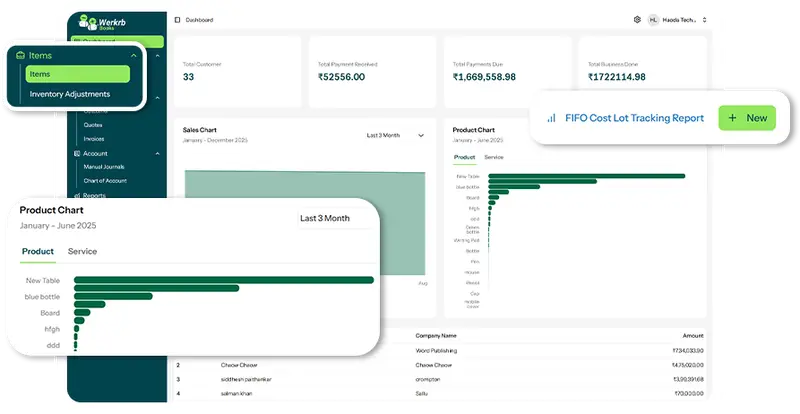Image resolution: width=800 pixels, height=414 pixels.
Task: Click the Items box icon in sidebar
Action: coord(19,56)
